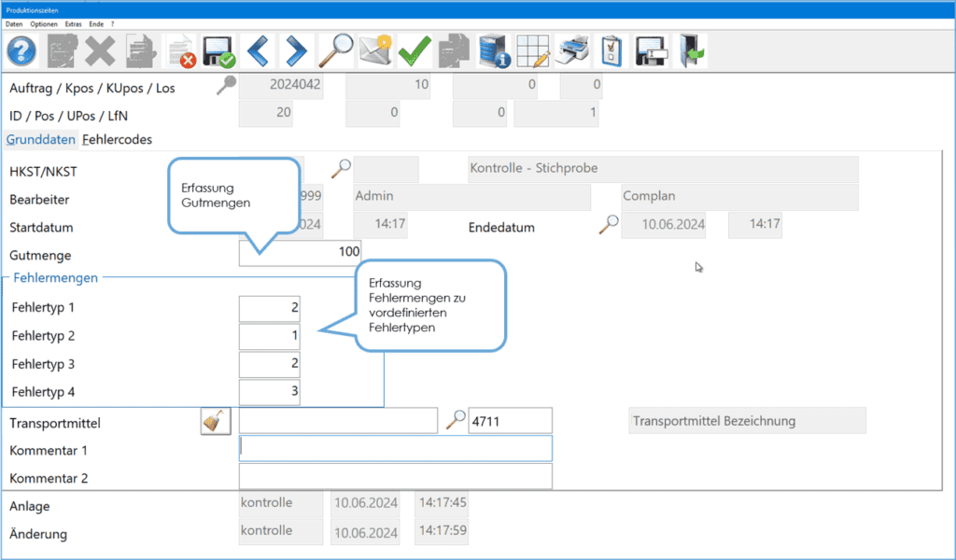The image size is (956, 560).
Task: Go to next record with right arrow
Action: (296, 50)
